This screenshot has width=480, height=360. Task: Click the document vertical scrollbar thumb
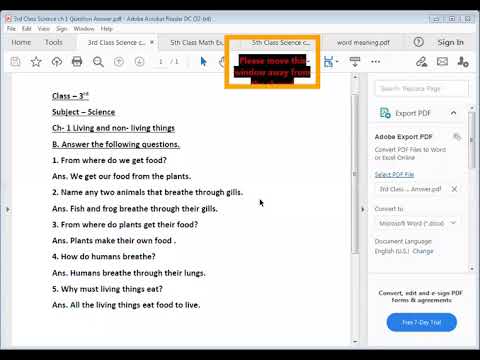point(355,173)
